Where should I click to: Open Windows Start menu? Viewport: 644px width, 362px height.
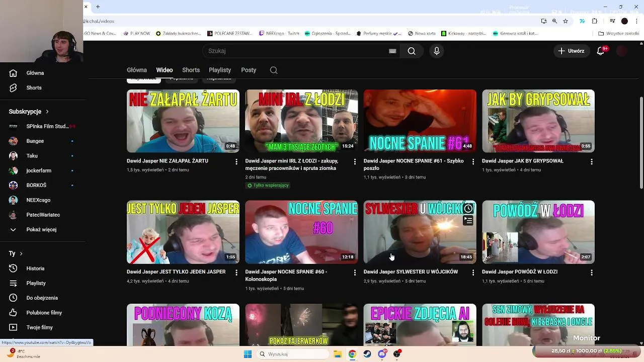click(248, 354)
